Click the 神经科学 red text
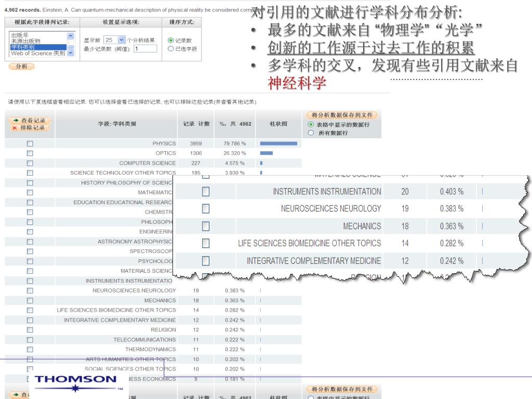The image size is (532, 399). point(297,83)
